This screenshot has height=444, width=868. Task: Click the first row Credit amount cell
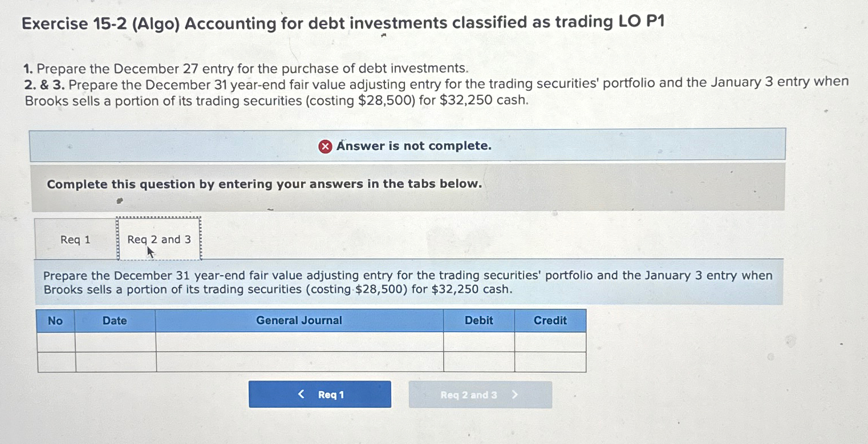click(550, 342)
